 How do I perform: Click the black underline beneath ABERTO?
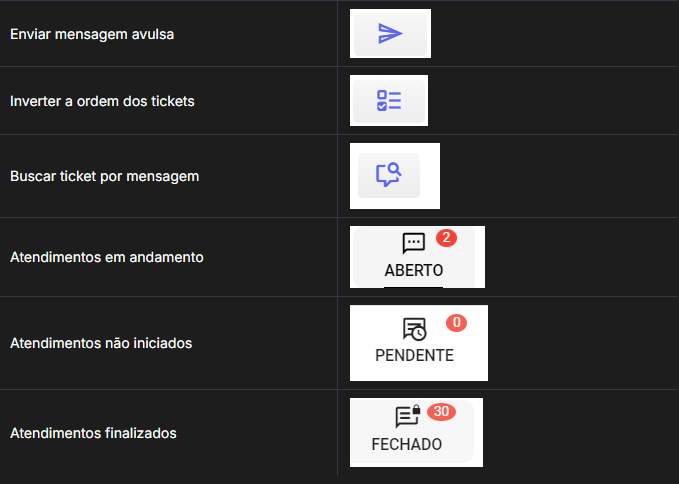(x=413, y=286)
